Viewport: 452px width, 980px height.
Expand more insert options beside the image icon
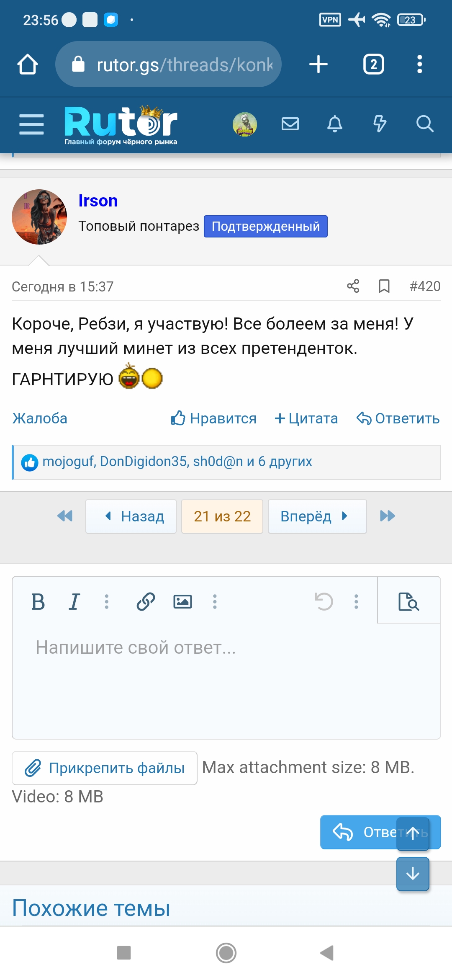click(x=215, y=601)
